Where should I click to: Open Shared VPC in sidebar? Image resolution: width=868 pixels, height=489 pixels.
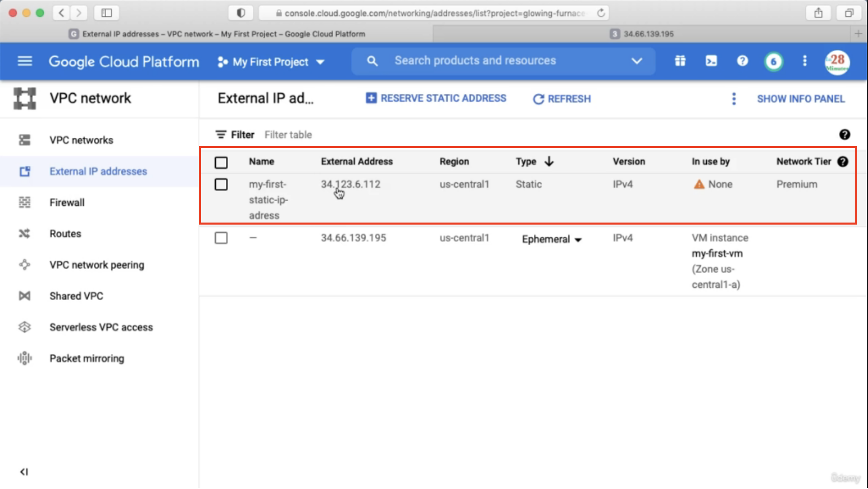[76, 296]
